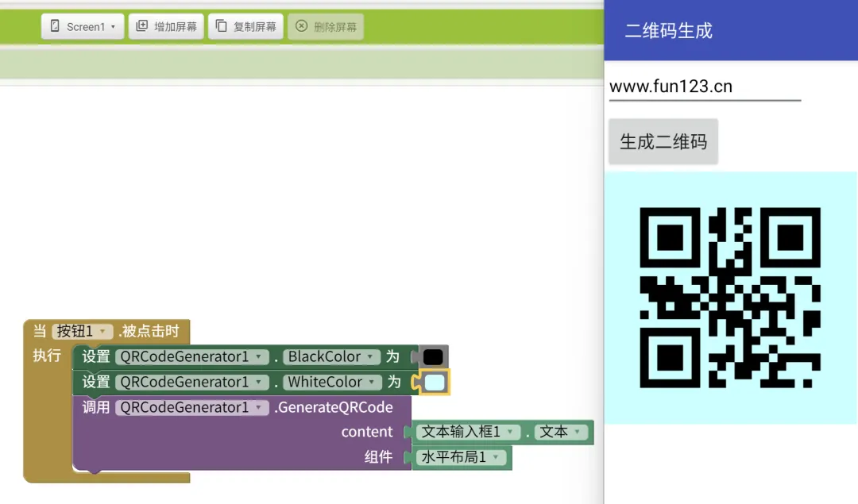Open the WhiteColor property dropdown
This screenshot has height=504, width=858.
pos(332,382)
